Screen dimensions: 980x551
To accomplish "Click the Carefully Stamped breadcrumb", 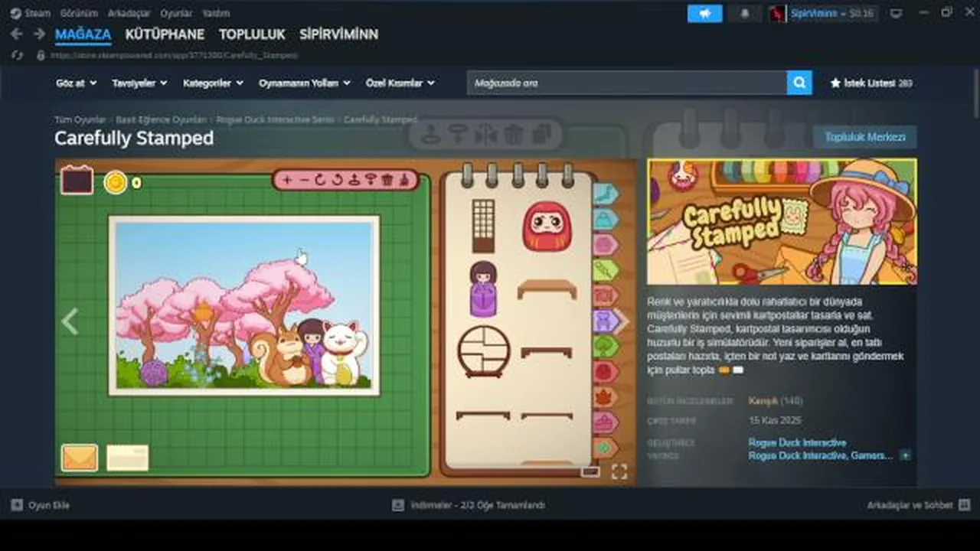I will [x=381, y=120].
